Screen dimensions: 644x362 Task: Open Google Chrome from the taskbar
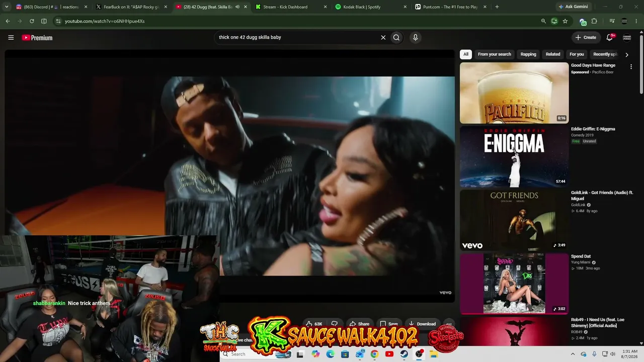(374, 354)
